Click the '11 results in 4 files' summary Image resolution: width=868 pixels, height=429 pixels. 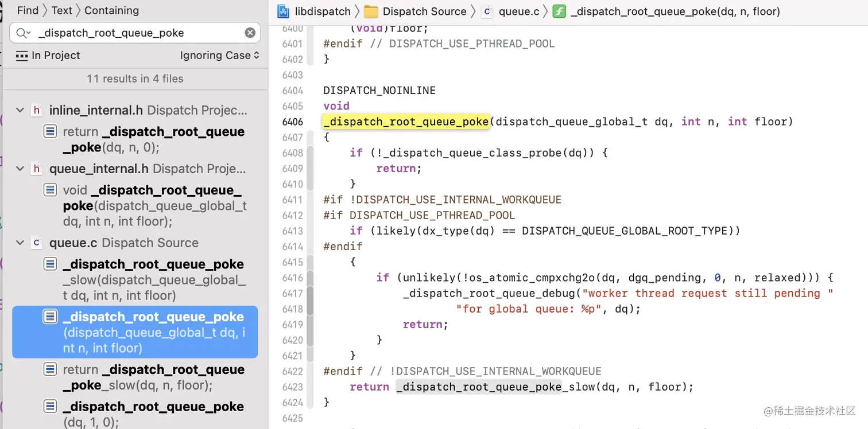(x=135, y=79)
